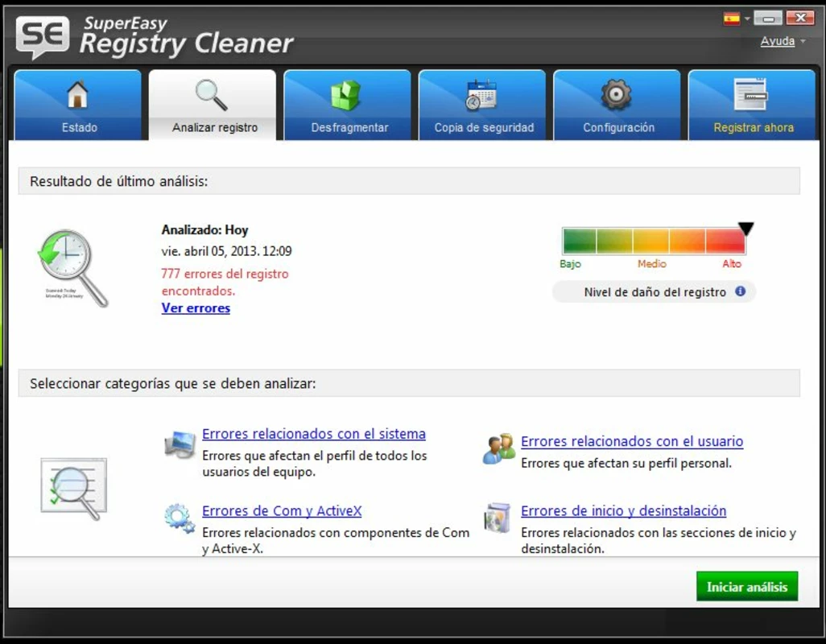
Task: Click the clock magnifier last-analysis icon
Action: pyautogui.click(x=72, y=269)
